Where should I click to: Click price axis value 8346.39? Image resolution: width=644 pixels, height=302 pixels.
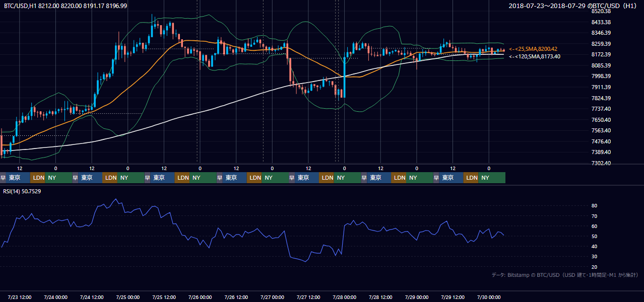click(x=601, y=33)
